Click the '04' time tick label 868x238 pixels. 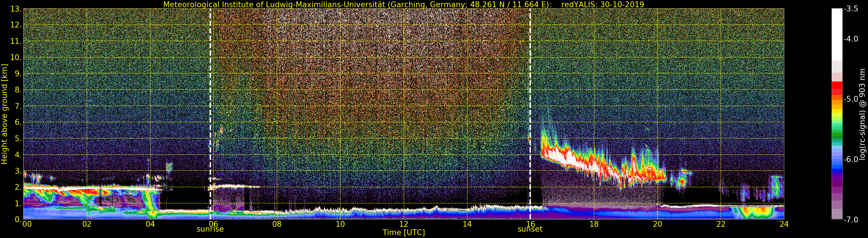click(x=150, y=224)
